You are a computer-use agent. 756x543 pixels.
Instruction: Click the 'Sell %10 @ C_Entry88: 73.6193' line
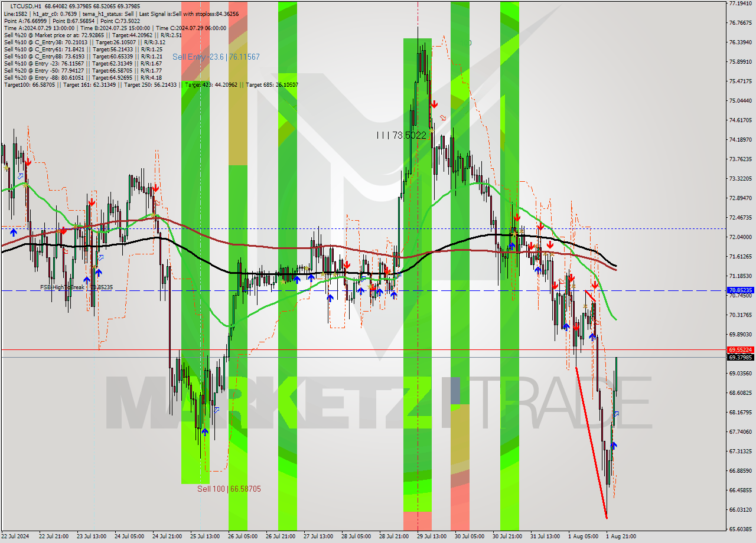pyautogui.click(x=83, y=56)
